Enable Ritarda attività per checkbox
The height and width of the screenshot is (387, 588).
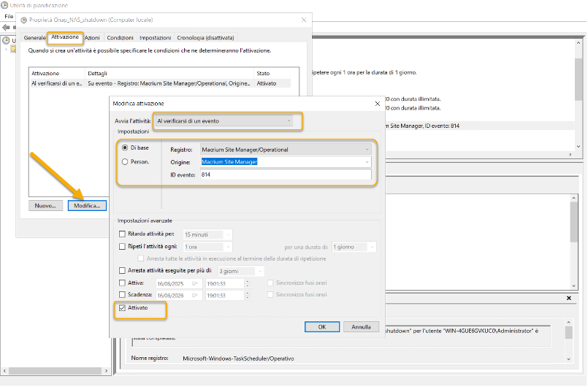click(x=122, y=234)
